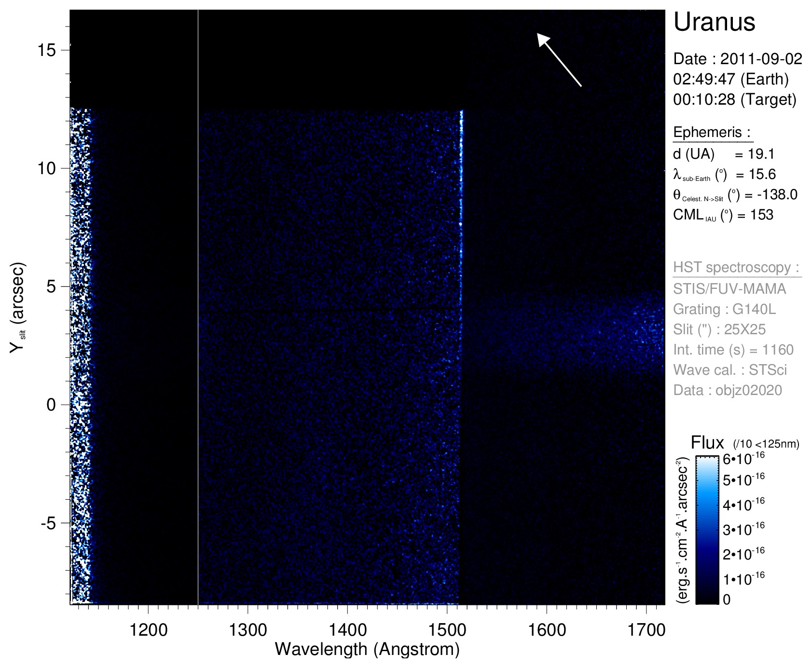Click the 1200 wavelength tick label
The width and height of the screenshot is (812, 668).
pos(148,629)
